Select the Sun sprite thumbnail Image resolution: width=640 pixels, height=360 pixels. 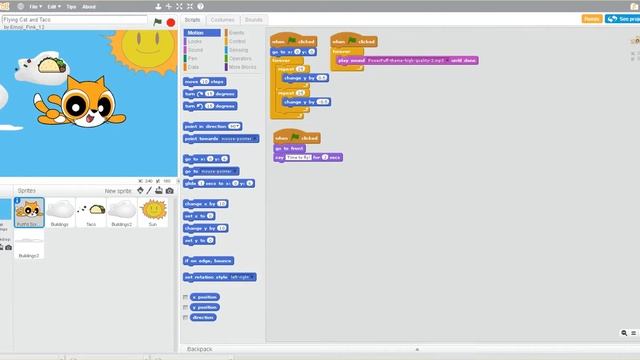[x=153, y=213]
